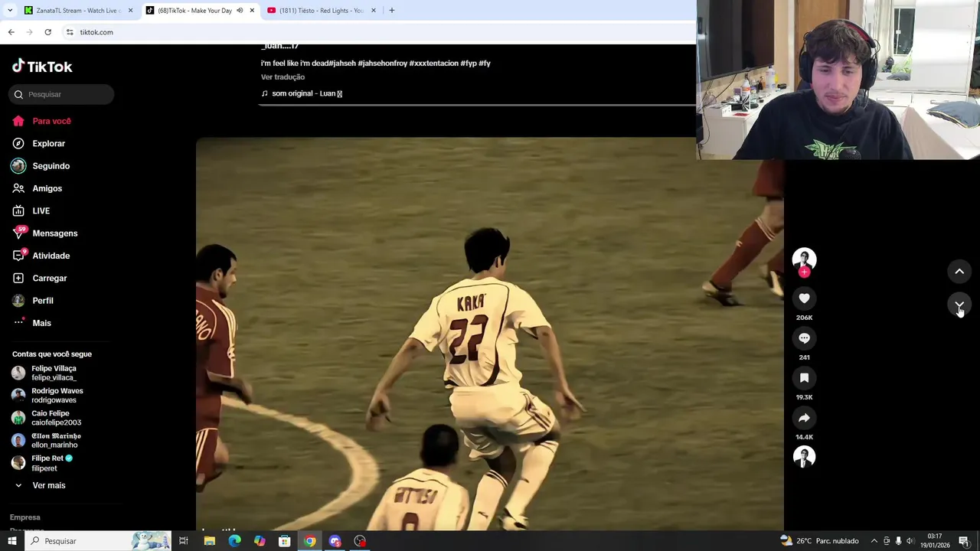The image size is (980, 551).
Task: Open Discord from the taskbar
Action: 335,541
